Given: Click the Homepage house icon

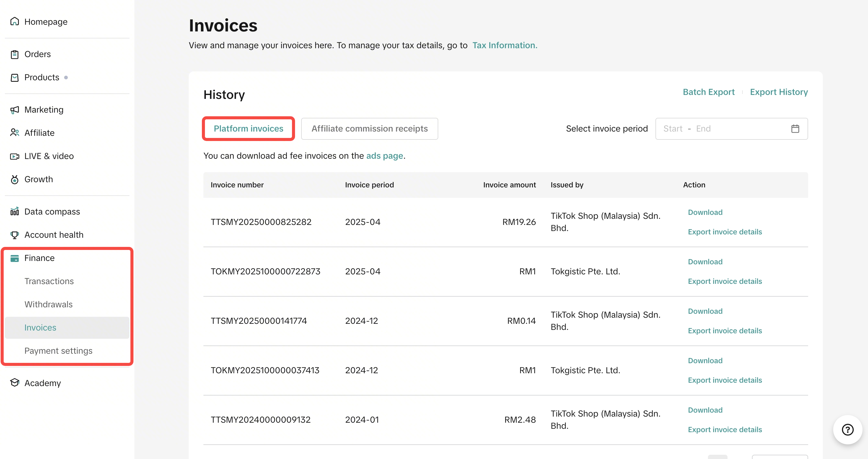Looking at the screenshot, I should coord(14,22).
